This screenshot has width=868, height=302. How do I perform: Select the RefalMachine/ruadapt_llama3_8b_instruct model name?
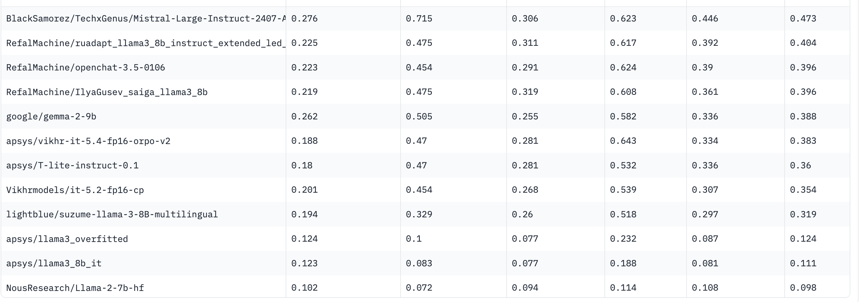(x=146, y=43)
